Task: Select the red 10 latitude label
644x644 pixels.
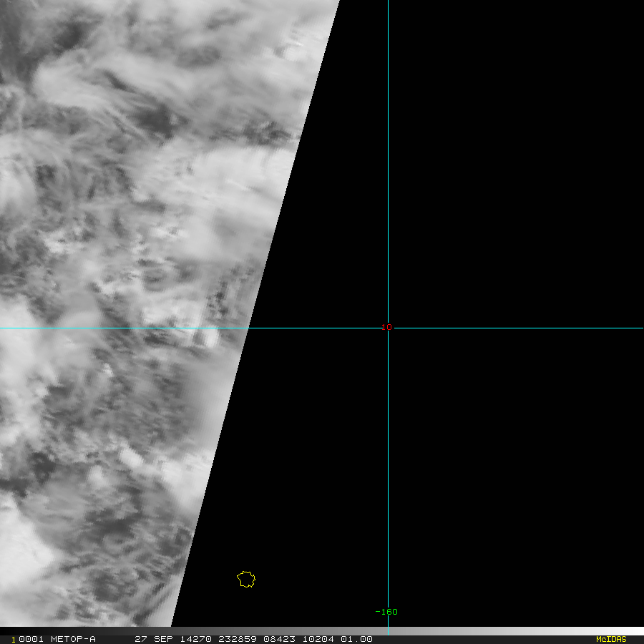Action: 386,327
